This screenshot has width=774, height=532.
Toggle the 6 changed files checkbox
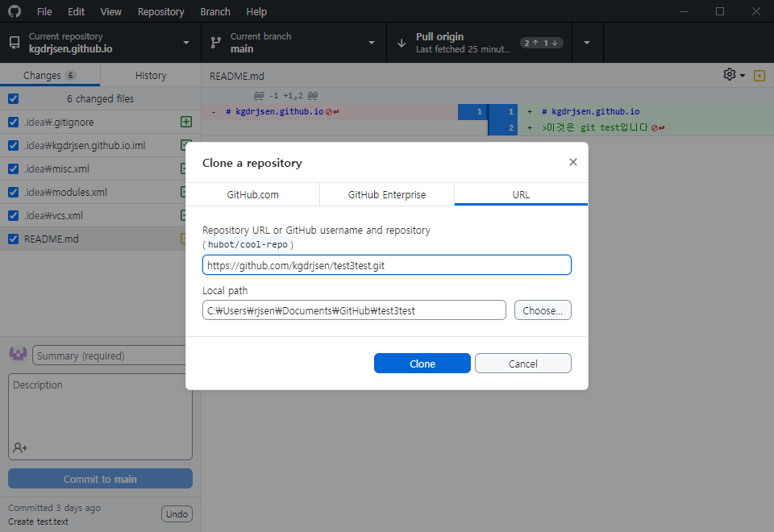point(14,98)
